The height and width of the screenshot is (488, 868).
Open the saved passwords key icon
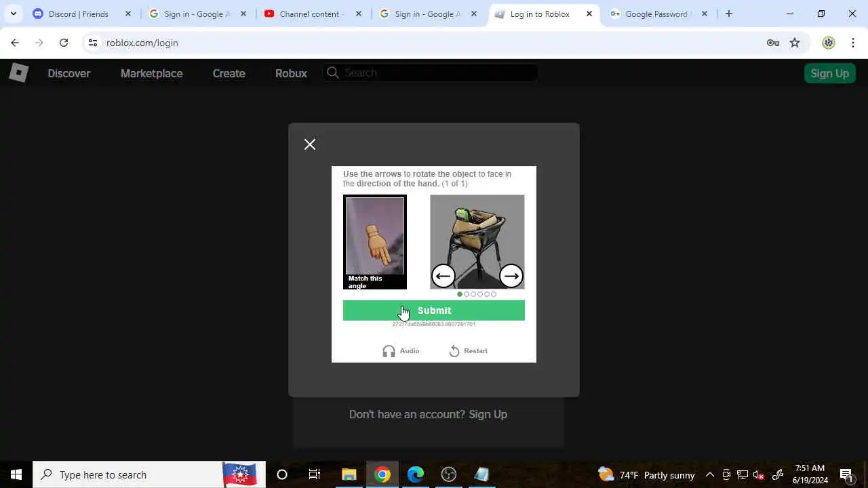(x=773, y=43)
